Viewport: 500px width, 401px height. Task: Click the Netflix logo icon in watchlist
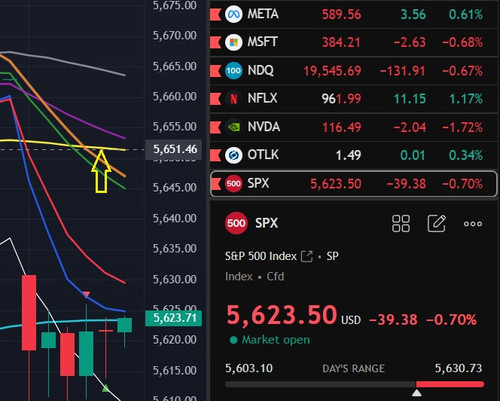point(233,99)
